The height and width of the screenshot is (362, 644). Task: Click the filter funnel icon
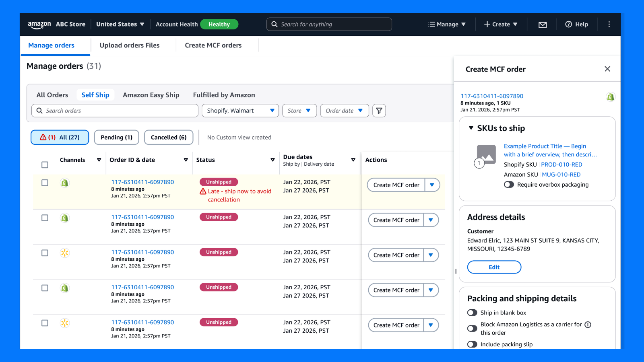coord(379,111)
